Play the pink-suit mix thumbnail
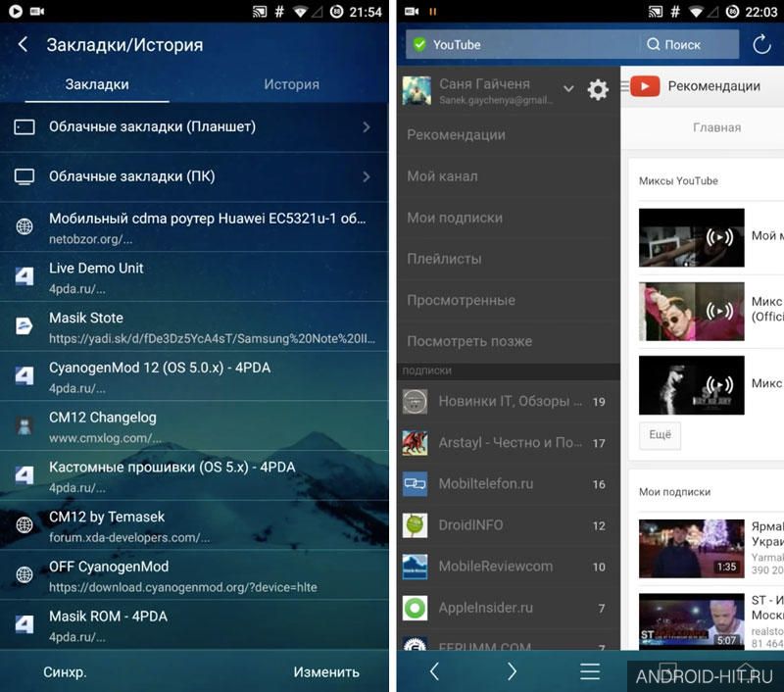This screenshot has height=692, width=784. point(692,312)
